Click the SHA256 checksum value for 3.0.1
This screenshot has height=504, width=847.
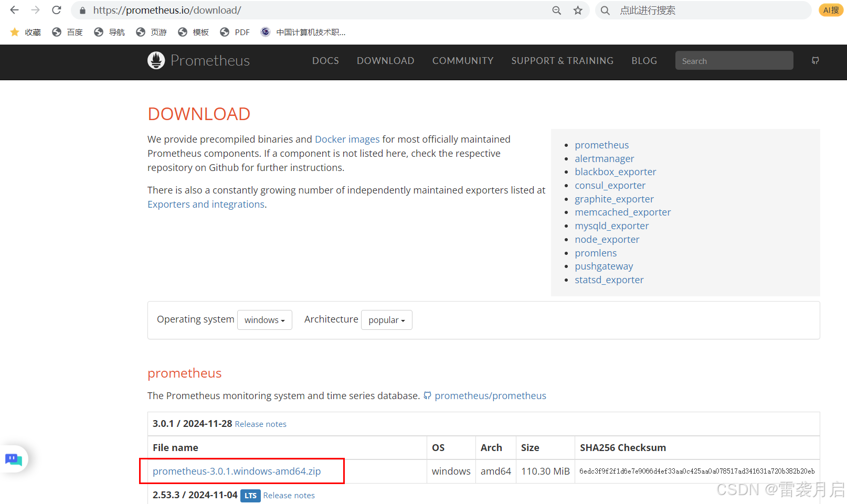(x=697, y=471)
